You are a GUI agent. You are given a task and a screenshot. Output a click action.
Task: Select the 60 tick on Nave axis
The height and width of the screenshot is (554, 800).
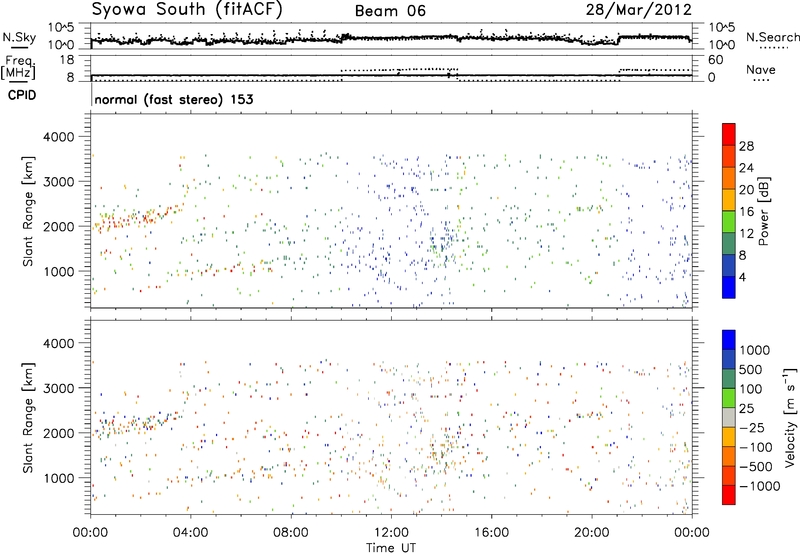coord(715,60)
